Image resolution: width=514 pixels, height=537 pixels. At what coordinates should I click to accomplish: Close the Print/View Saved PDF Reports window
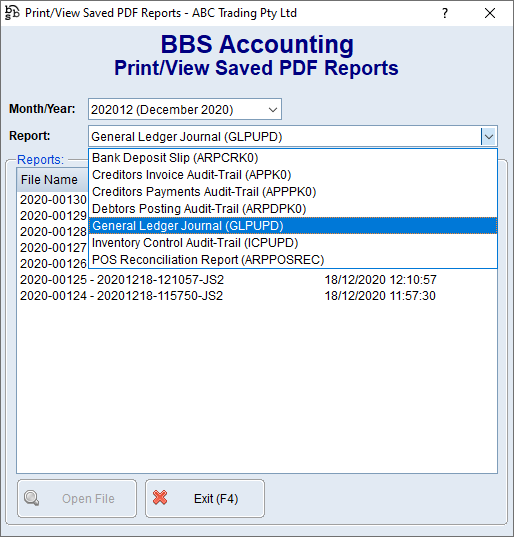[490, 13]
